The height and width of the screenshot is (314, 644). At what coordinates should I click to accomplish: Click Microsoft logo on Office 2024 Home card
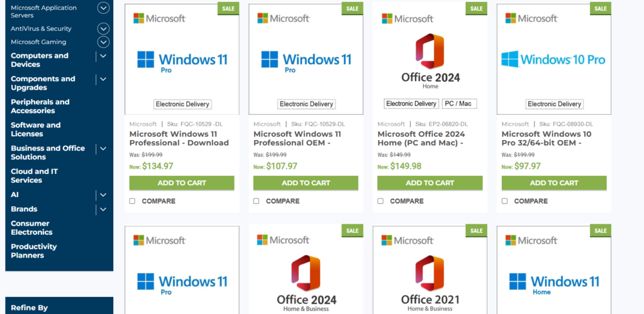click(408, 18)
